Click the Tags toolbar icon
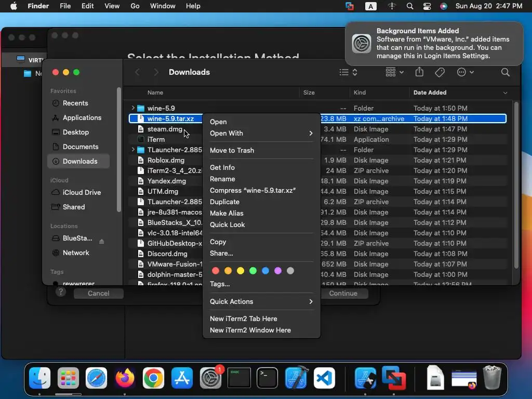 (440, 72)
